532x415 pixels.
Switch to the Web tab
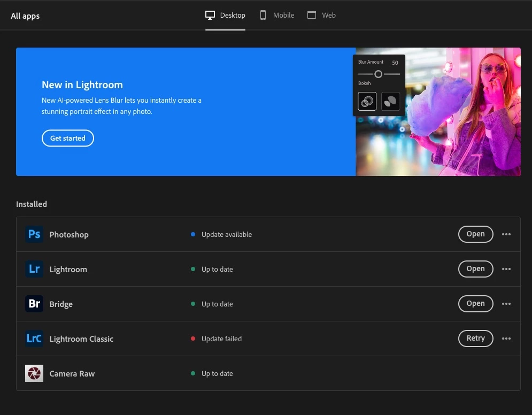[x=321, y=16]
